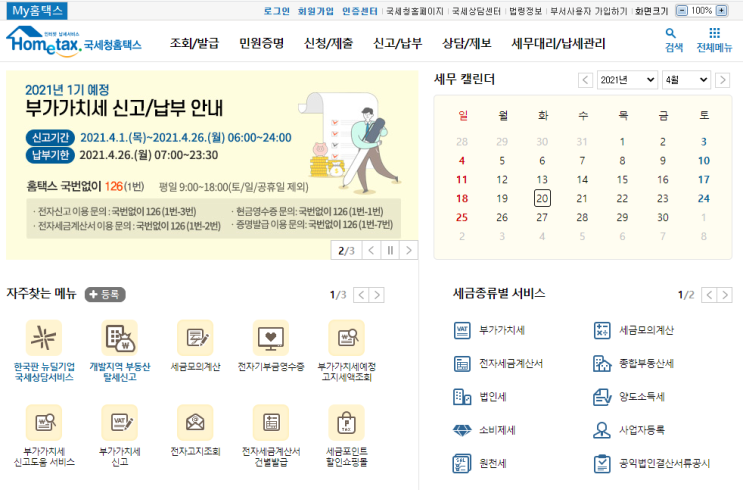Go to previous 자주찾는 메뉴 page
Screen dimensions: 743x490
point(361,295)
